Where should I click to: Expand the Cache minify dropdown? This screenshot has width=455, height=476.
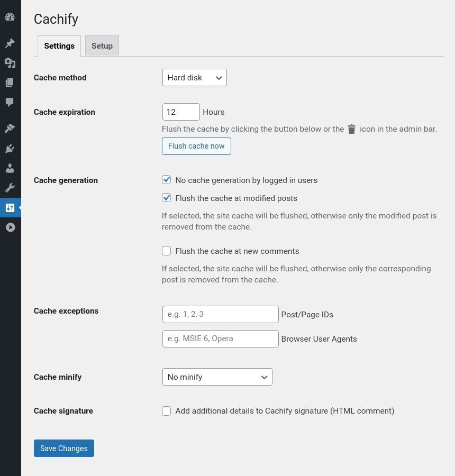[x=217, y=377]
